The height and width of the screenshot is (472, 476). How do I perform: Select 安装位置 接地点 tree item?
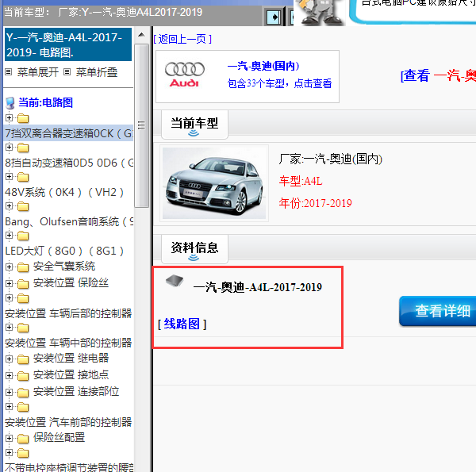[x=71, y=374]
